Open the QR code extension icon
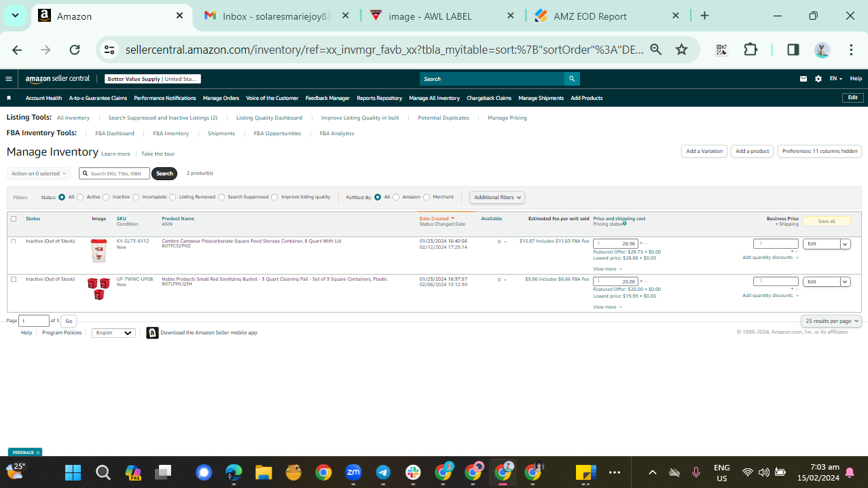868x488 pixels. [x=721, y=50]
